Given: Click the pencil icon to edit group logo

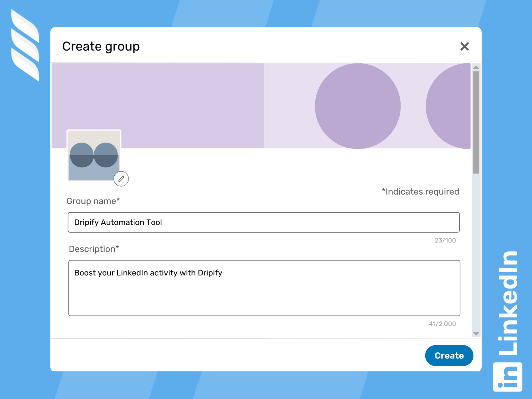Looking at the screenshot, I should click(121, 179).
